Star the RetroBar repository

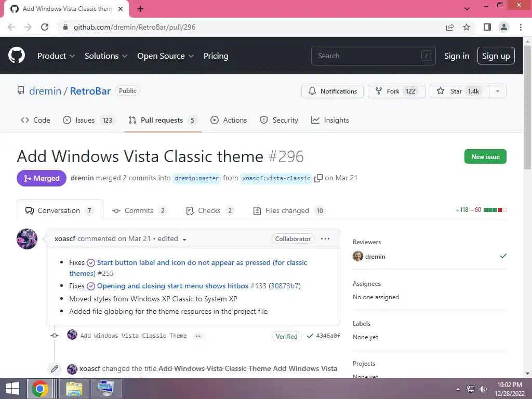(459, 91)
